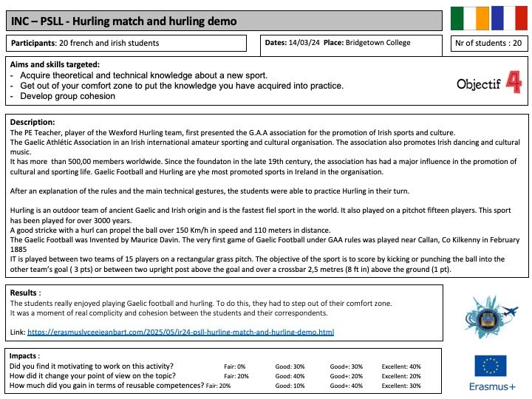Click 'It was a moment of real complicity' line

pyautogui.click(x=169, y=313)
